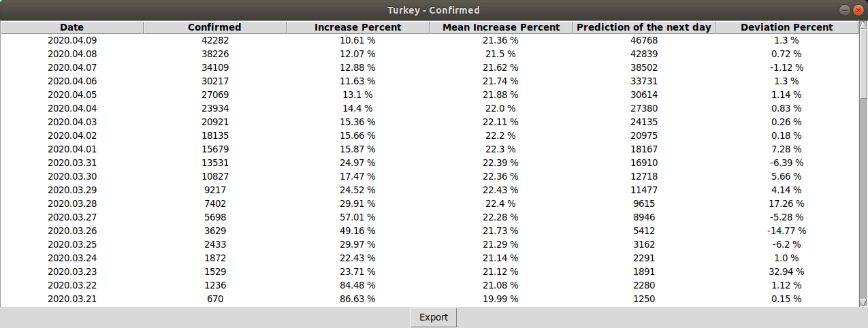Click the 2020.03.21 date row

click(x=72, y=299)
